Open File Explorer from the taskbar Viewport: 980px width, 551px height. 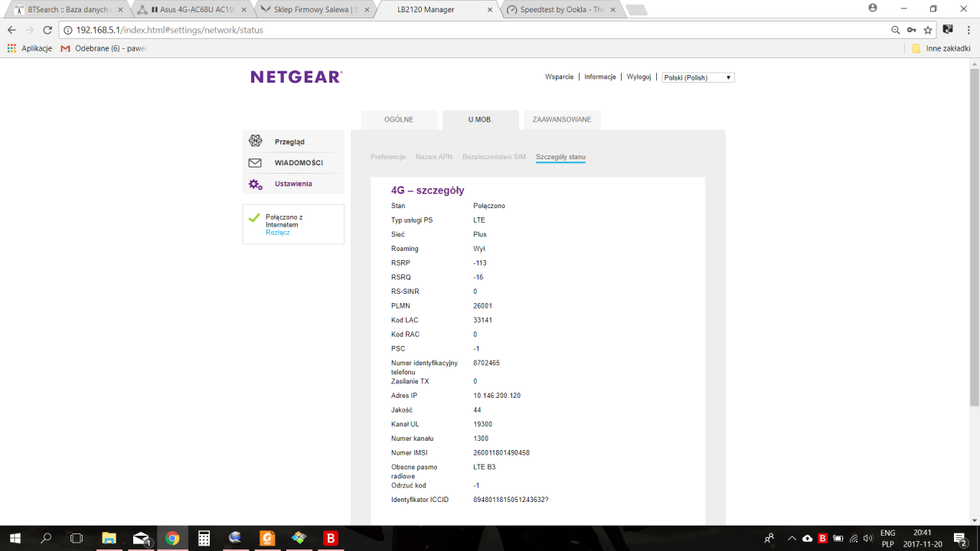(109, 538)
